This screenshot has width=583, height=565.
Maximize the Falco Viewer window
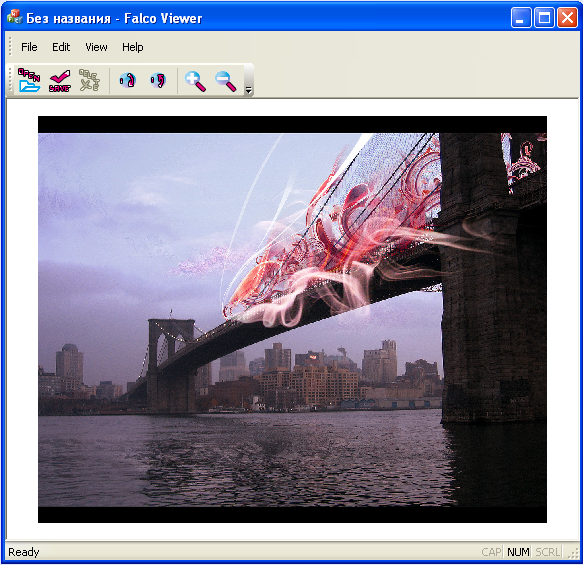pos(544,17)
